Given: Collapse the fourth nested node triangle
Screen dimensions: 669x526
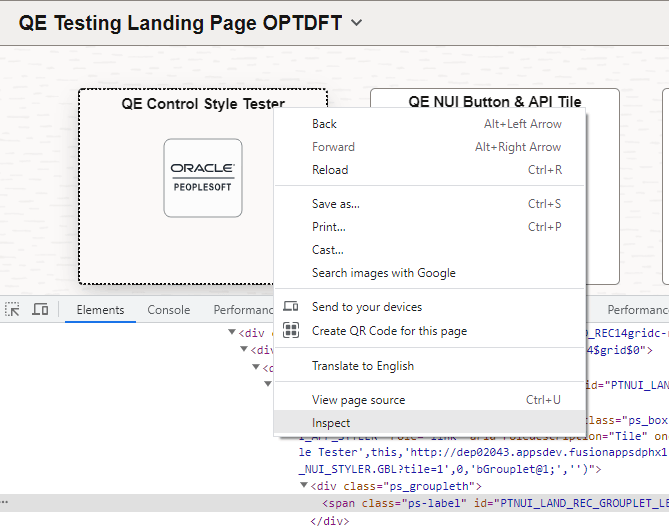Looking at the screenshot, I should pos(268,384).
